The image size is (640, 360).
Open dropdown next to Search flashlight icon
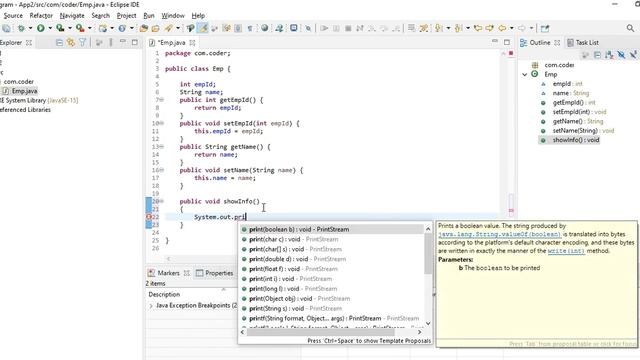(178, 28)
